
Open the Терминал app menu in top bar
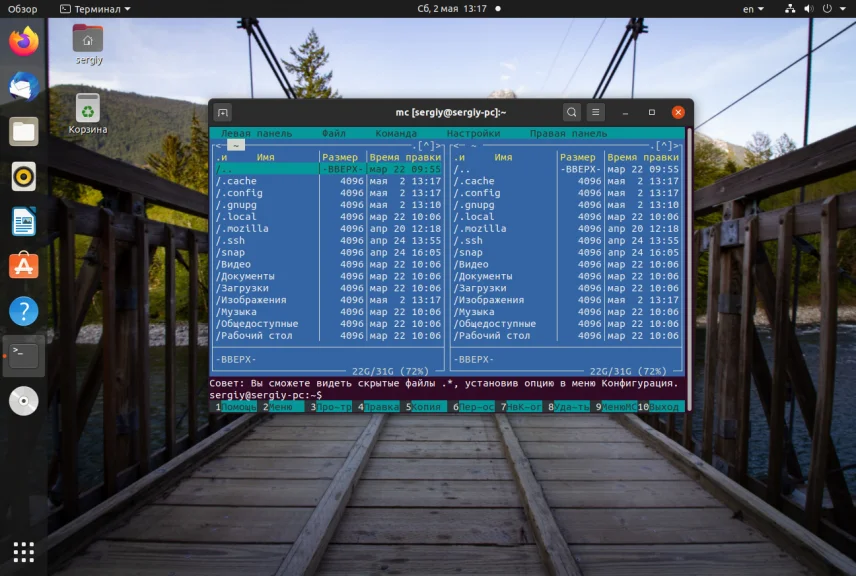click(96, 9)
